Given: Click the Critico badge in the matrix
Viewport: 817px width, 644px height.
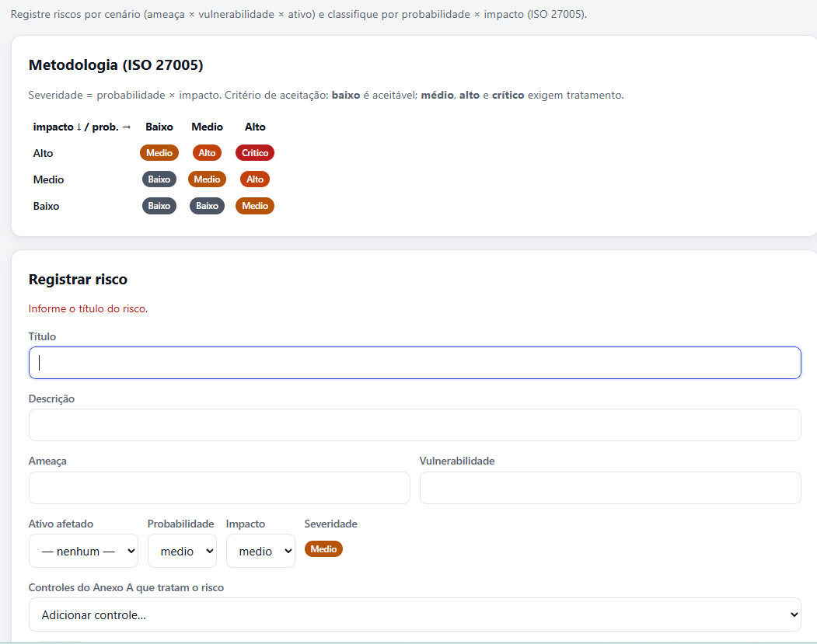Looking at the screenshot, I should coord(255,153).
